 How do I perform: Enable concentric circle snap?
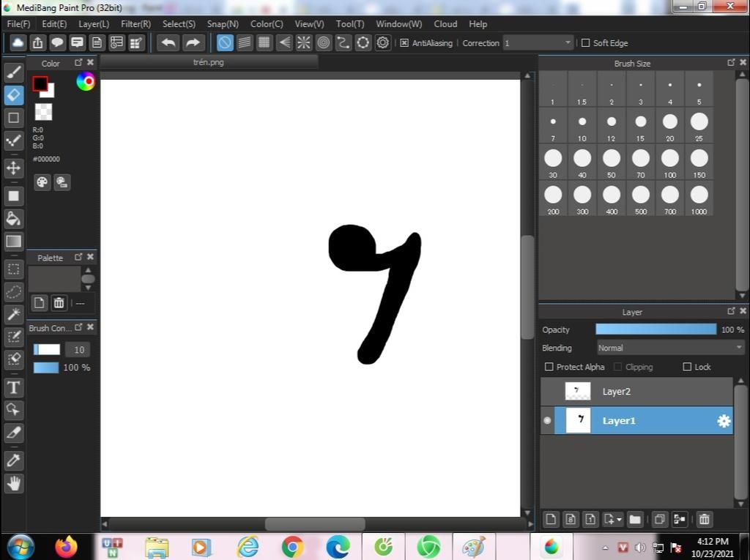(x=324, y=42)
